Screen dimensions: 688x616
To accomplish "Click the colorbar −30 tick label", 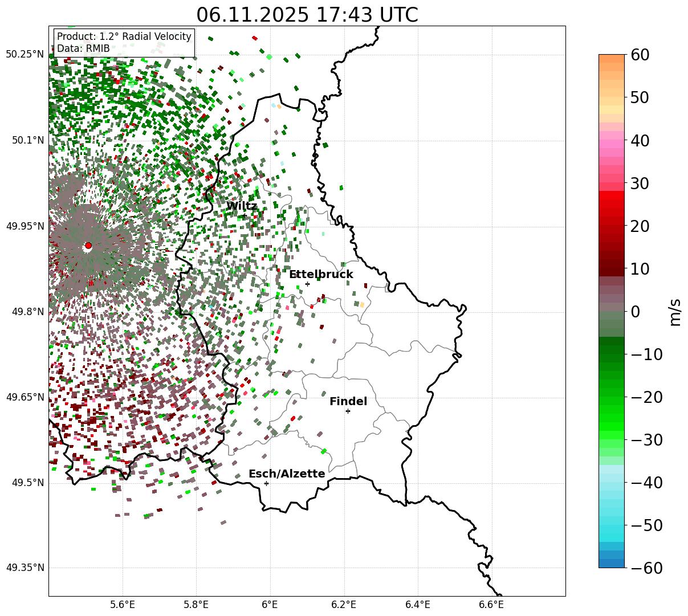I will tap(646, 439).
